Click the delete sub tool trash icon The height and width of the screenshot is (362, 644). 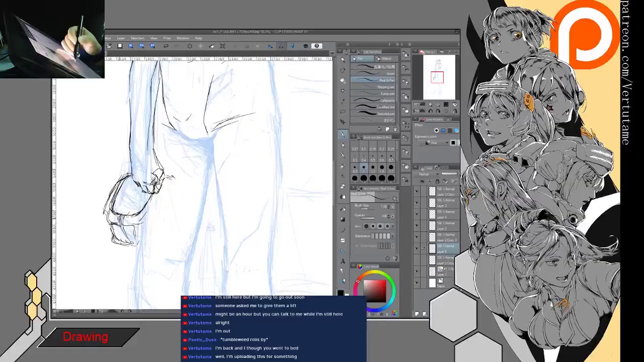394,129
